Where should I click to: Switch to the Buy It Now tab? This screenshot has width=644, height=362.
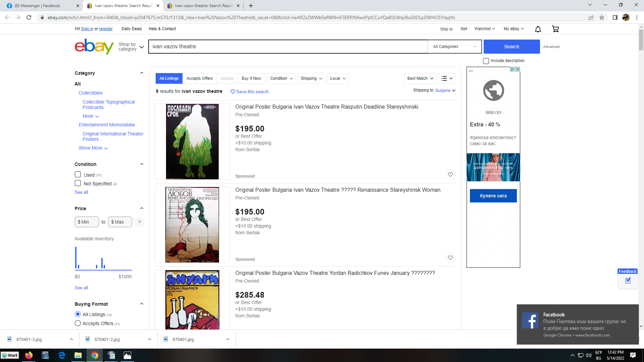(x=251, y=78)
